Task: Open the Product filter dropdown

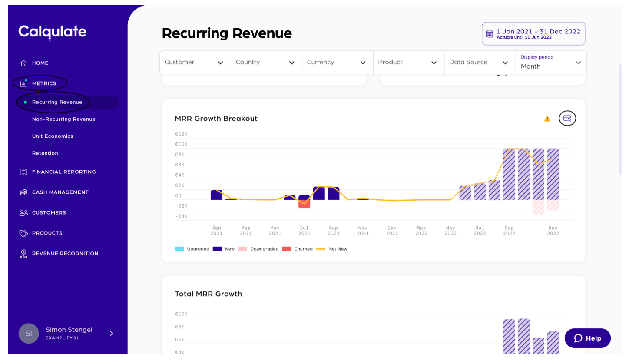Action: (409, 63)
